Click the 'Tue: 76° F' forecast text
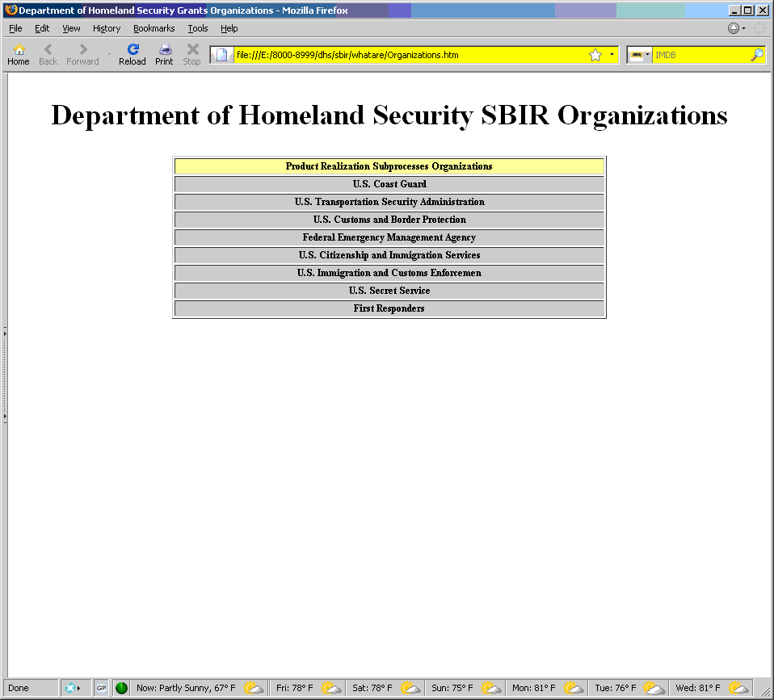The width and height of the screenshot is (774, 700). [616, 688]
